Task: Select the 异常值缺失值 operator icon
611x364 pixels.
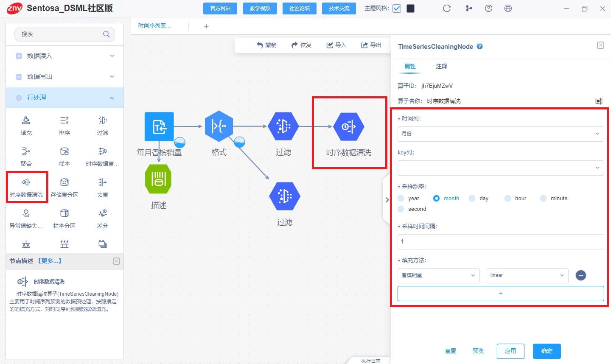Action: (26, 213)
